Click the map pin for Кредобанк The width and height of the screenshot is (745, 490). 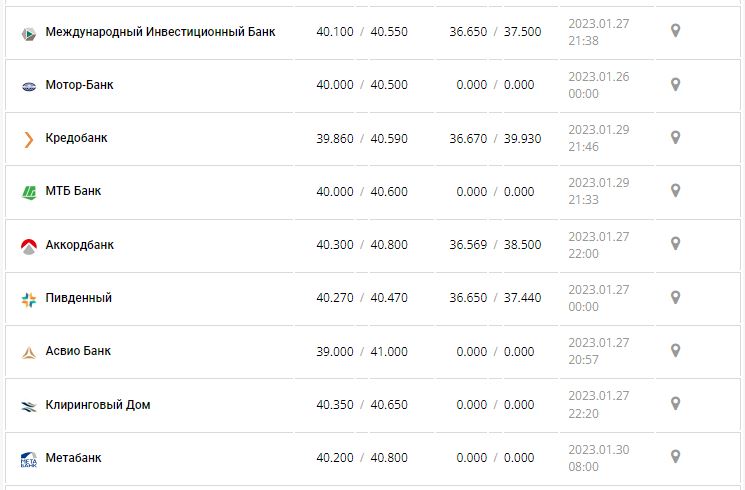[x=675, y=138]
